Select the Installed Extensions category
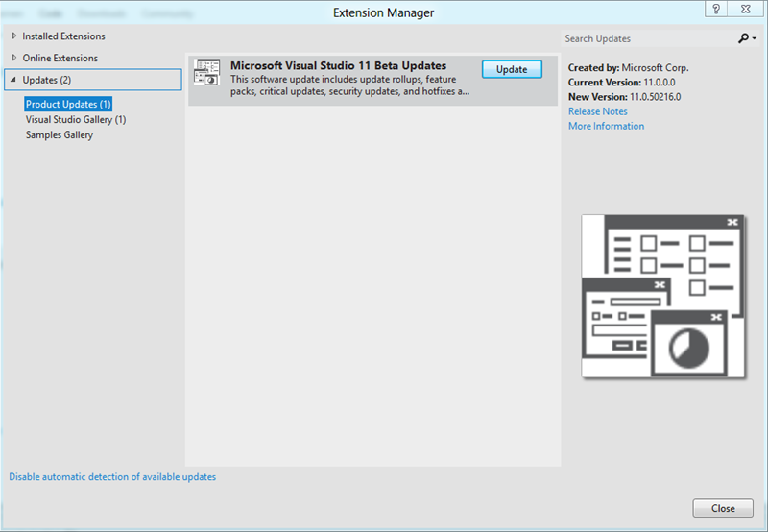The width and height of the screenshot is (768, 532). point(63,36)
